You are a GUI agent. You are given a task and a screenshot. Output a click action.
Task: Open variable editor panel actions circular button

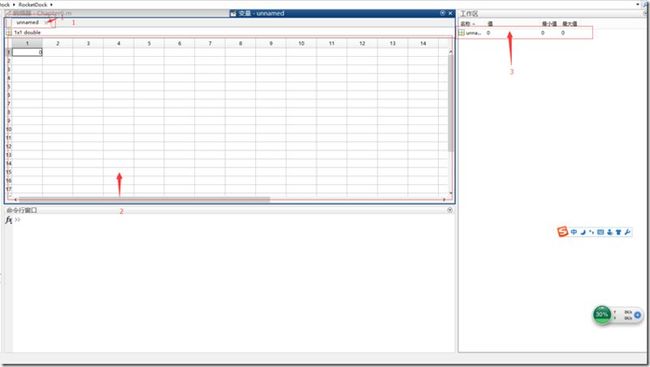click(x=443, y=13)
